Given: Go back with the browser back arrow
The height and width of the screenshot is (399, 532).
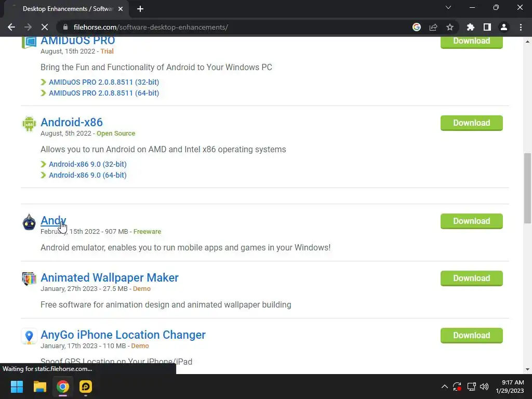Looking at the screenshot, I should tap(11, 27).
